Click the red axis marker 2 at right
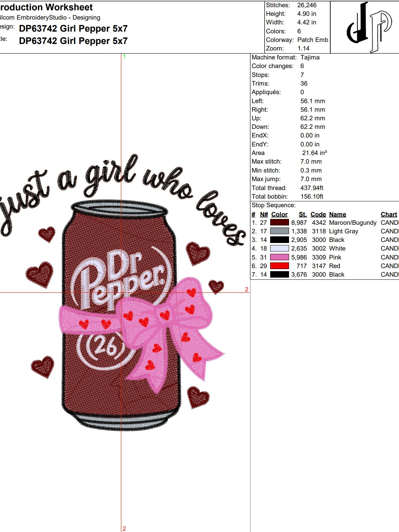 tap(246, 289)
